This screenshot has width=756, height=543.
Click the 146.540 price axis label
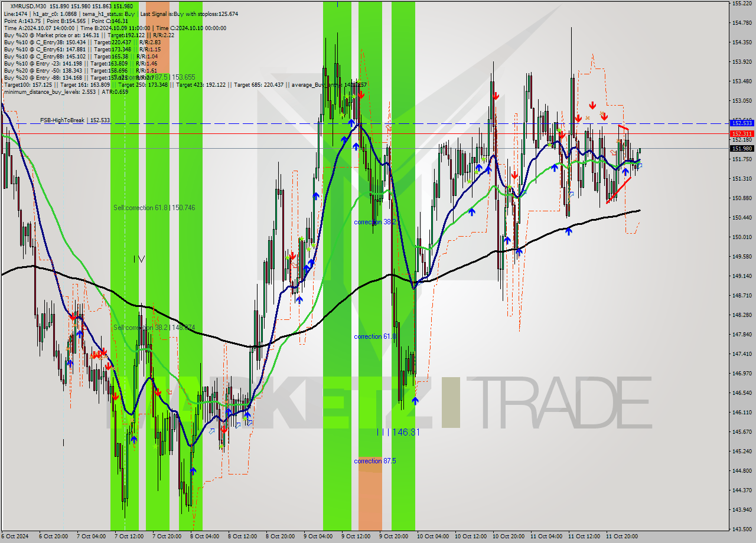coord(741,393)
